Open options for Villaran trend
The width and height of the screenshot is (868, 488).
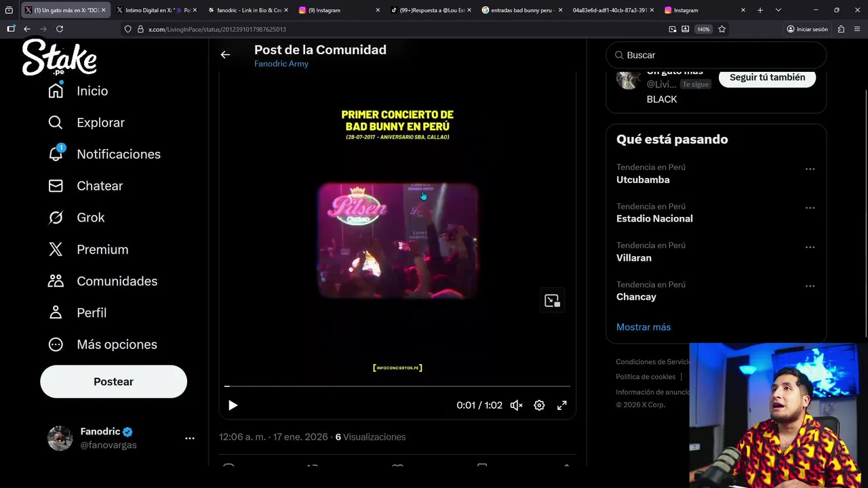pos(810,247)
